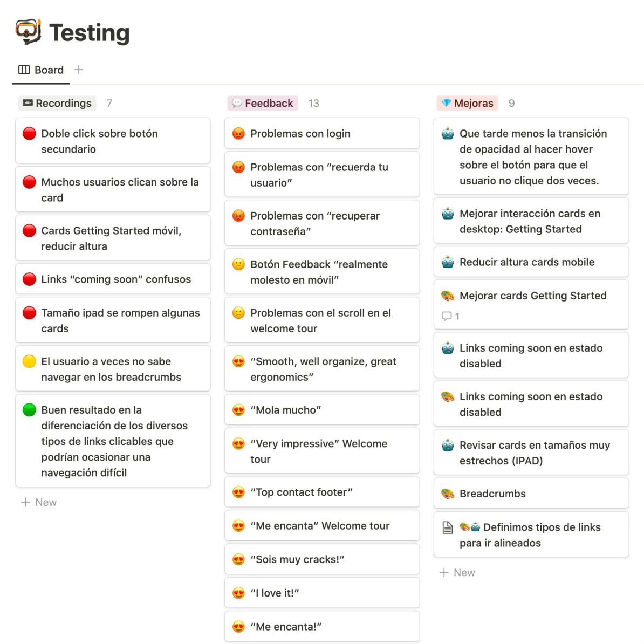
Task: Select the Mejoras group label
Action: pyautogui.click(x=468, y=103)
